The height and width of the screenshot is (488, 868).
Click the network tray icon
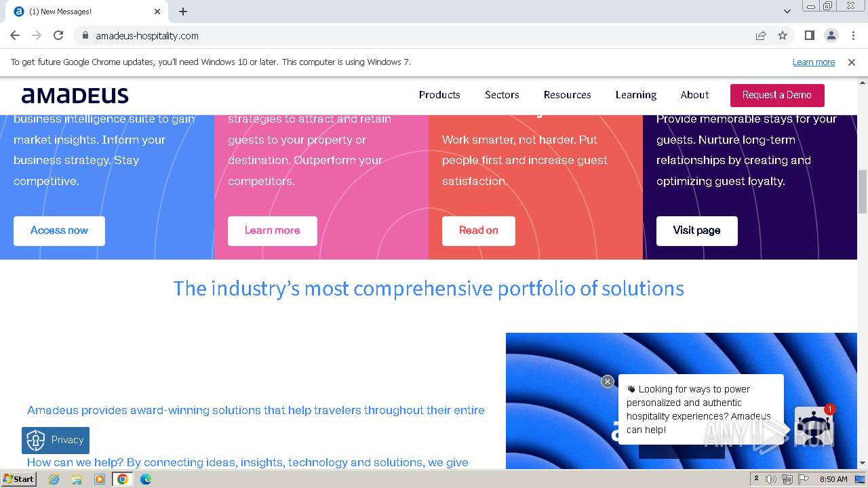(787, 479)
